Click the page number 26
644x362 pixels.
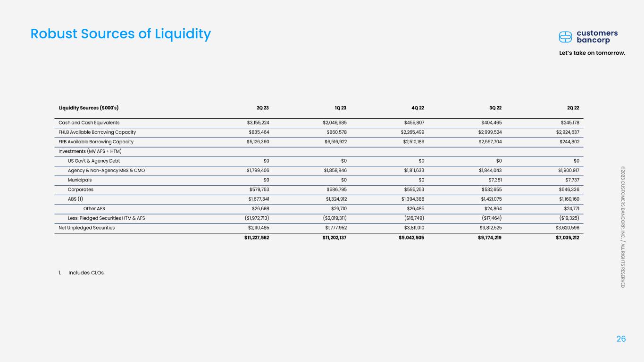[x=621, y=338]
